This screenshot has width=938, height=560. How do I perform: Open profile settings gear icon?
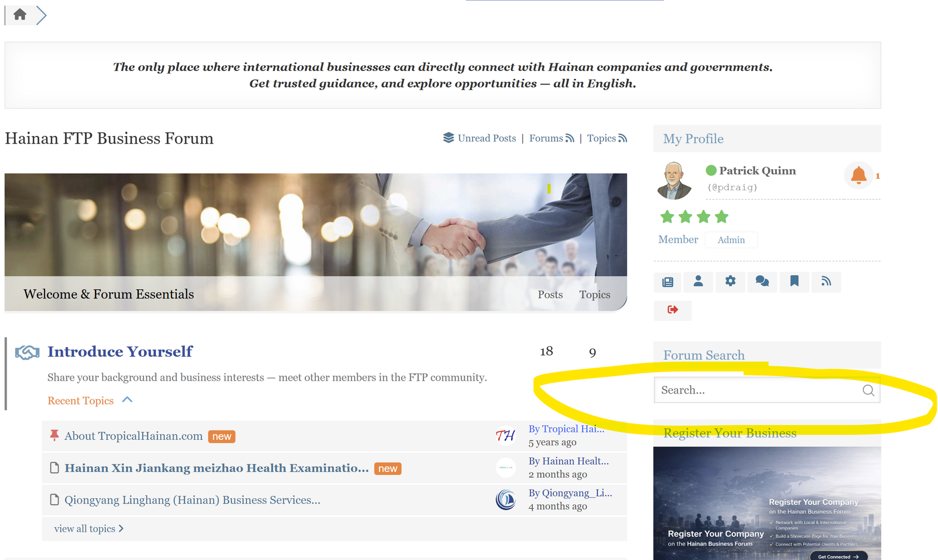(730, 282)
